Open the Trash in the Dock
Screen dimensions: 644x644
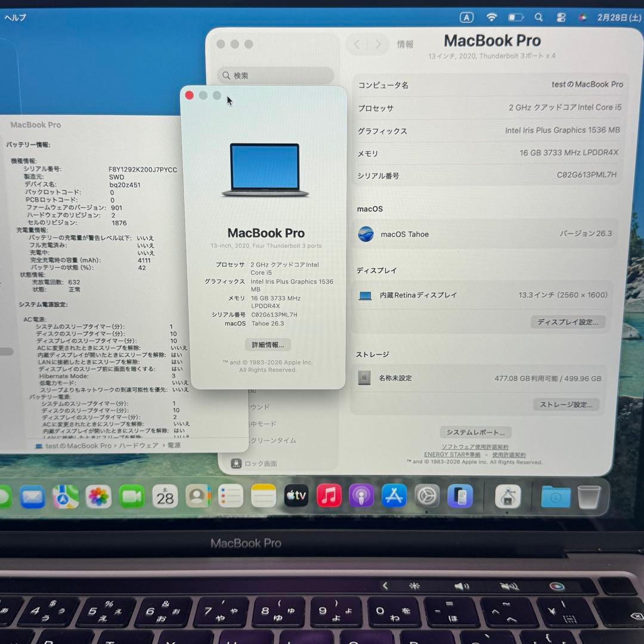pyautogui.click(x=589, y=497)
